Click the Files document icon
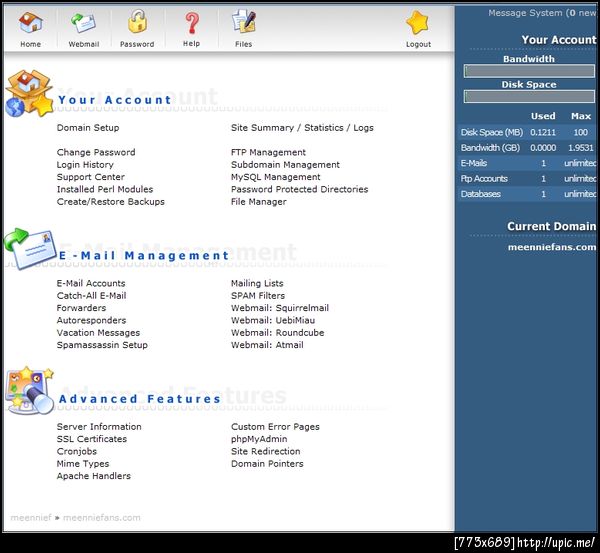The image size is (600, 553). [244, 21]
